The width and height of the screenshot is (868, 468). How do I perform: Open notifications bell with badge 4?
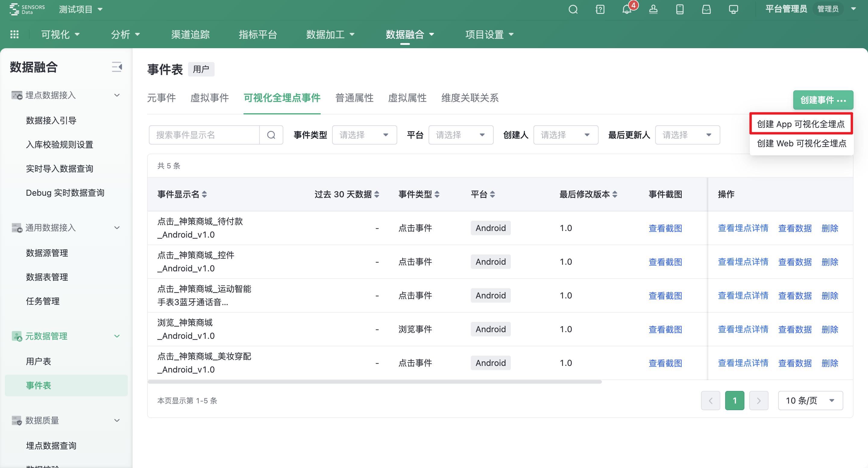(x=626, y=9)
